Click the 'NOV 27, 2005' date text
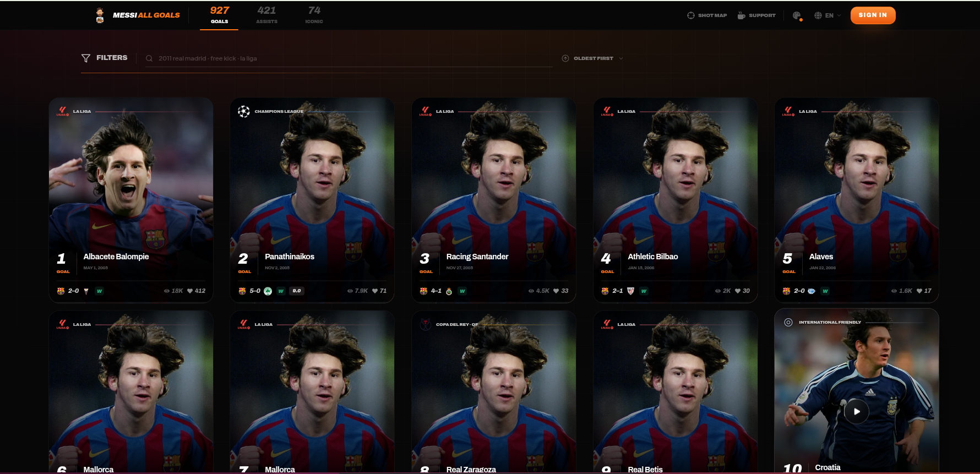 coord(460,268)
